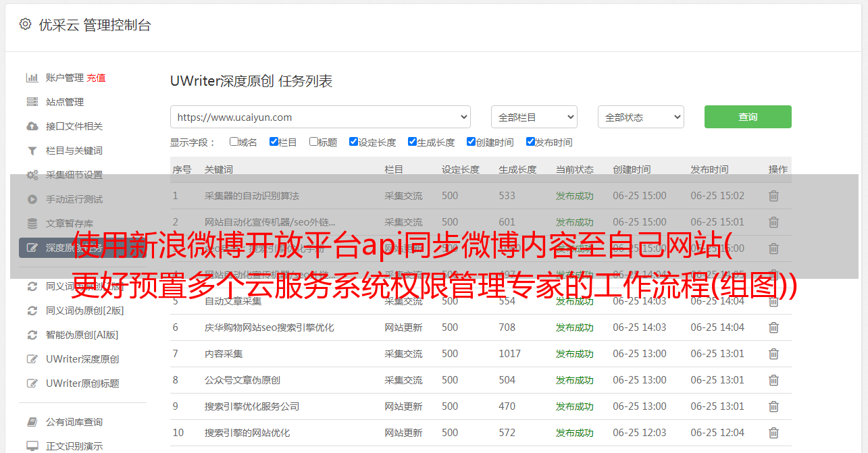Delete the 搜索引擎优化服务公司 task via trash icon

click(x=773, y=406)
